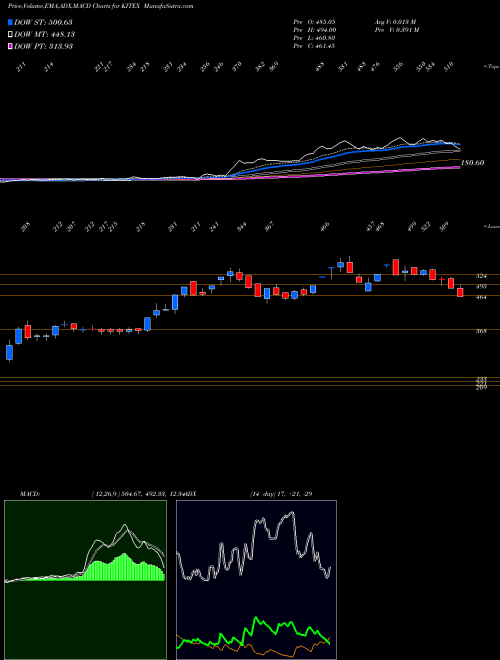Click the 209 price level label
The image size is (500, 660).
[x=481, y=387]
